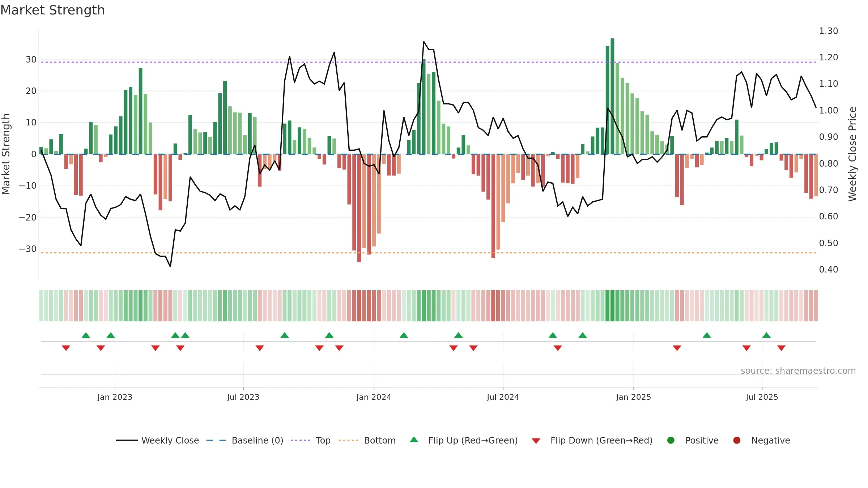Toggle Flip Down (Green→Red) legend entry
The width and height of the screenshot is (868, 488).
pyautogui.click(x=592, y=440)
